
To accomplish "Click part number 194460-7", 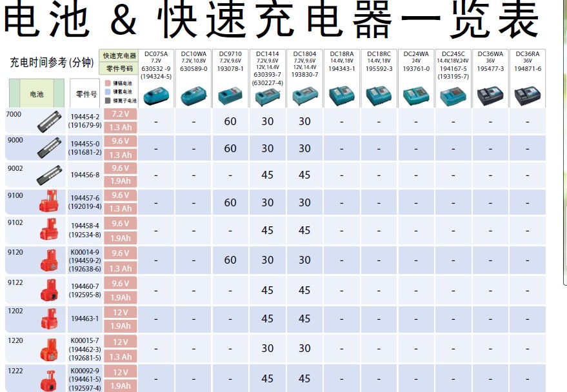I will [x=85, y=286].
